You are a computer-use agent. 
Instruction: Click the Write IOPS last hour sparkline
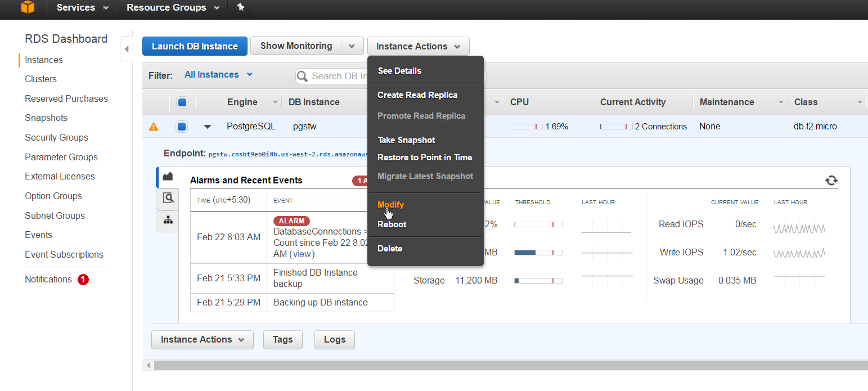pos(799,253)
